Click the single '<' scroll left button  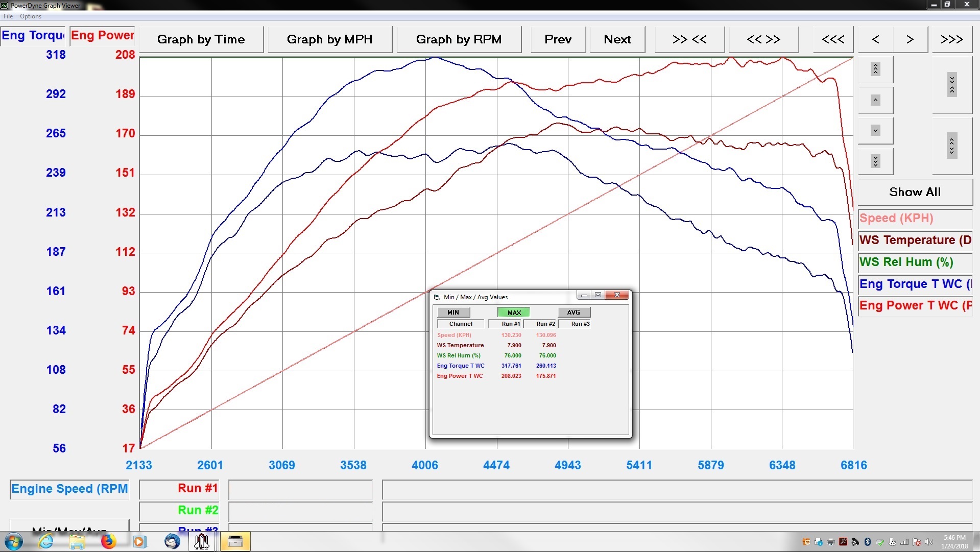(875, 39)
